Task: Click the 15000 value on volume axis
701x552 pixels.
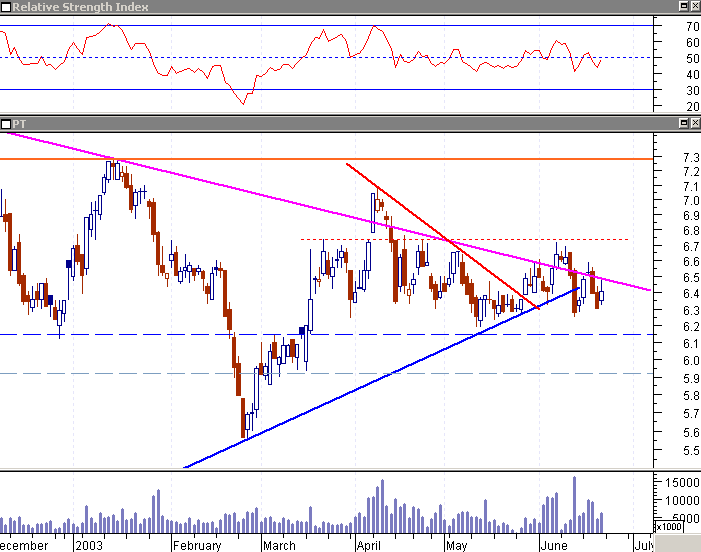Action: 682,482
